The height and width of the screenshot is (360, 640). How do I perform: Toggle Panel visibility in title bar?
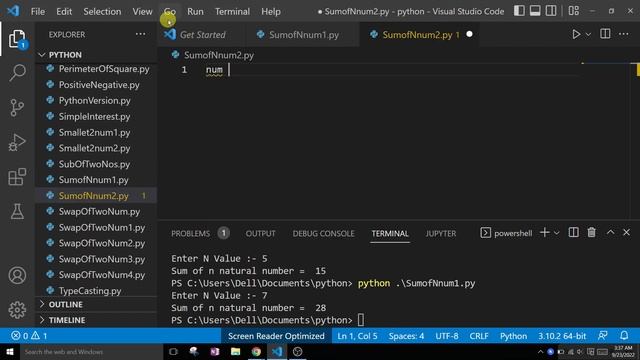535,11
